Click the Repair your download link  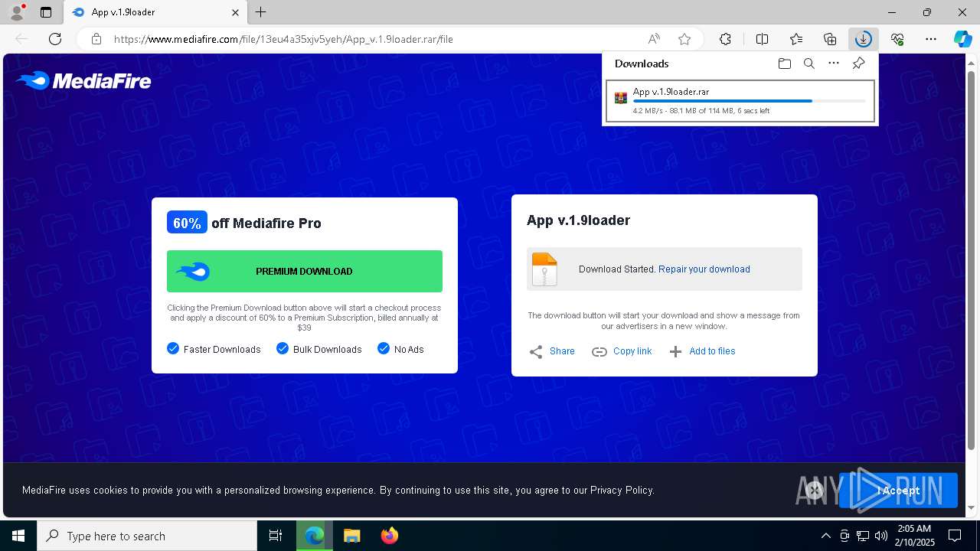pos(704,269)
